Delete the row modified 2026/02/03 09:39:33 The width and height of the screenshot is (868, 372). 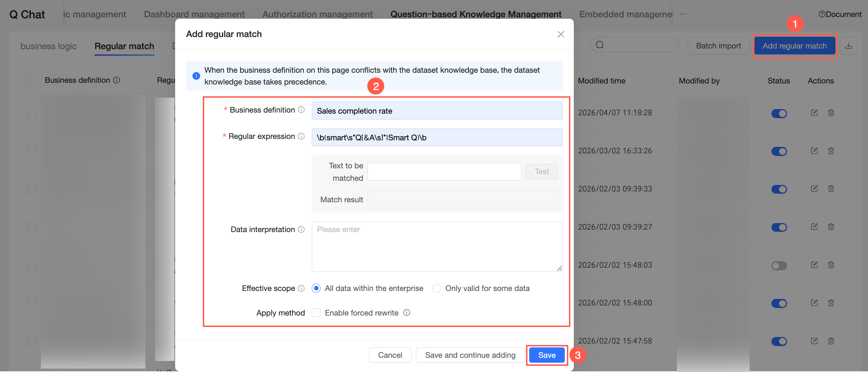pos(831,188)
